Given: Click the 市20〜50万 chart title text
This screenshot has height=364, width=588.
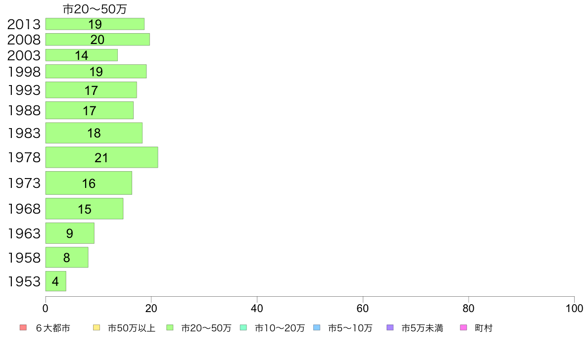Looking at the screenshot, I should (x=95, y=9).
